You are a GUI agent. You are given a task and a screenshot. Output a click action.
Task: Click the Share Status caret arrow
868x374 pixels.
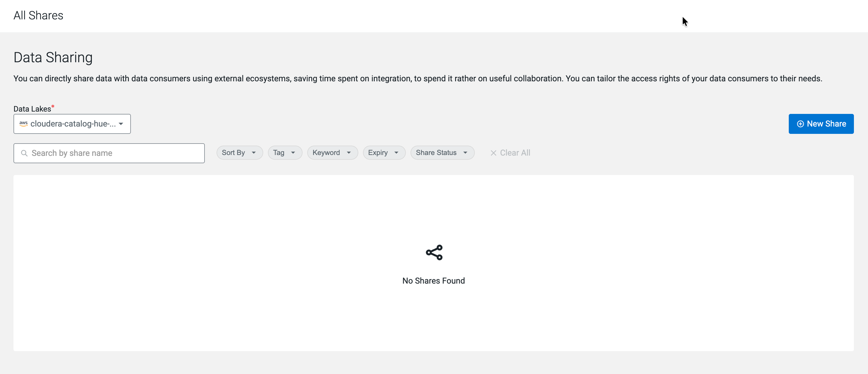click(x=465, y=153)
